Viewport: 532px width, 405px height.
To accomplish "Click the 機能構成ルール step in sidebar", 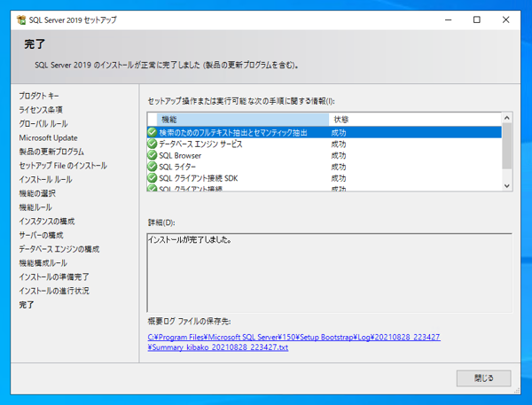I will point(43,263).
